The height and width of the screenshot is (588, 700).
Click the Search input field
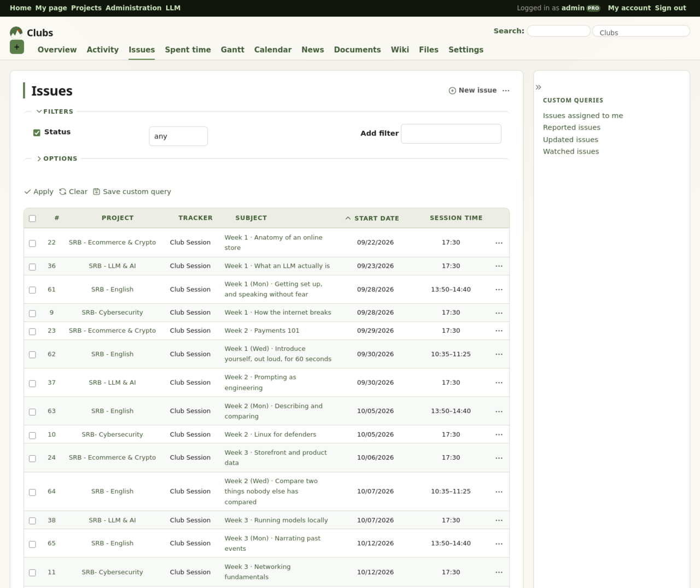click(558, 31)
